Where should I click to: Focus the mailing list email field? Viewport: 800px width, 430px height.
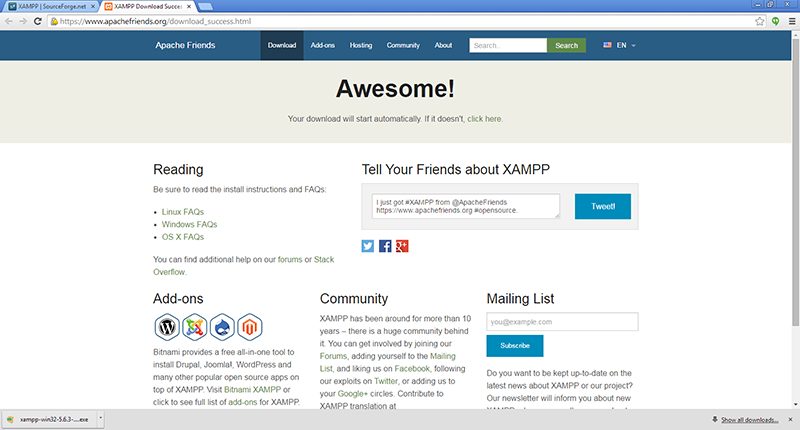(x=562, y=322)
